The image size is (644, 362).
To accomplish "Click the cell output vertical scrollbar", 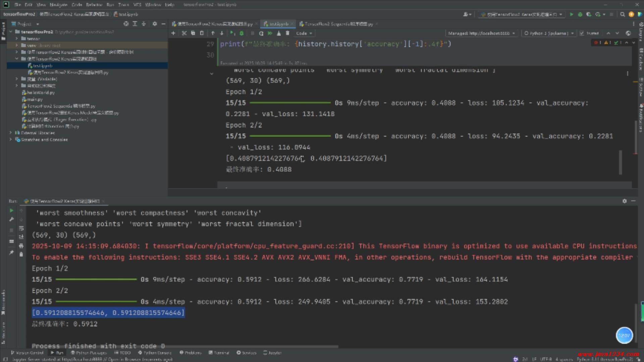I will tap(620, 162).
